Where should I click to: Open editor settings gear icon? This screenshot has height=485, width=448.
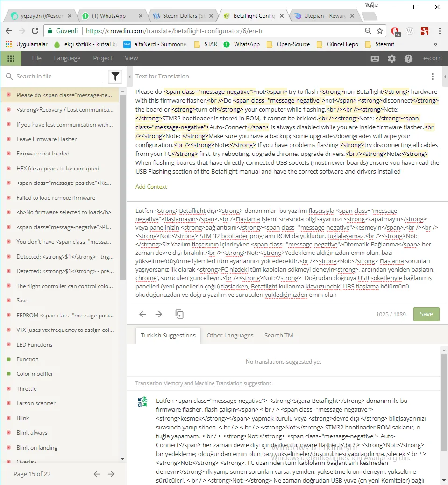coord(391,58)
